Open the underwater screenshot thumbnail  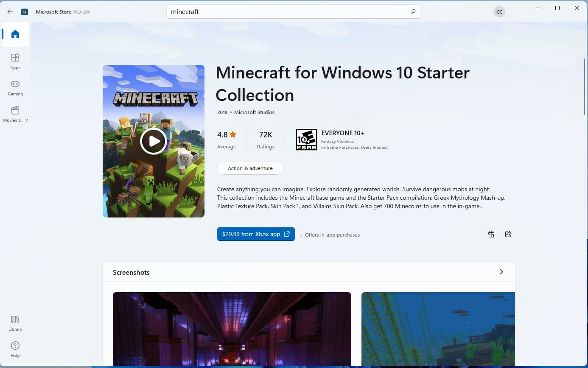click(x=438, y=329)
